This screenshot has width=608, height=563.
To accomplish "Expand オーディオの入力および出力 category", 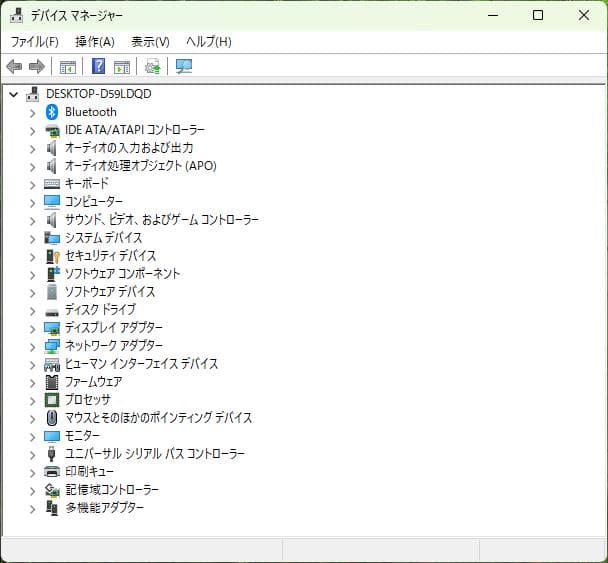I will (33, 149).
